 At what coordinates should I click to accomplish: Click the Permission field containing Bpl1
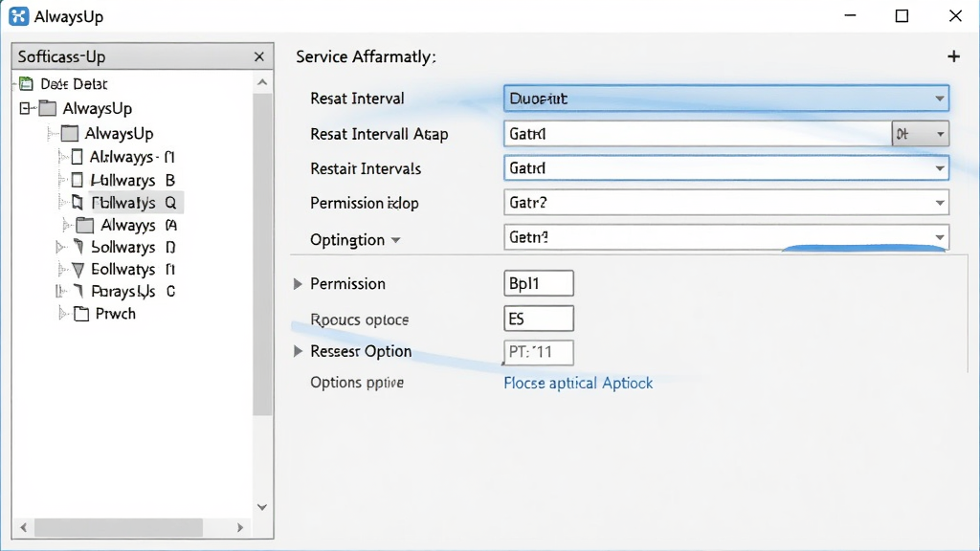pos(539,283)
